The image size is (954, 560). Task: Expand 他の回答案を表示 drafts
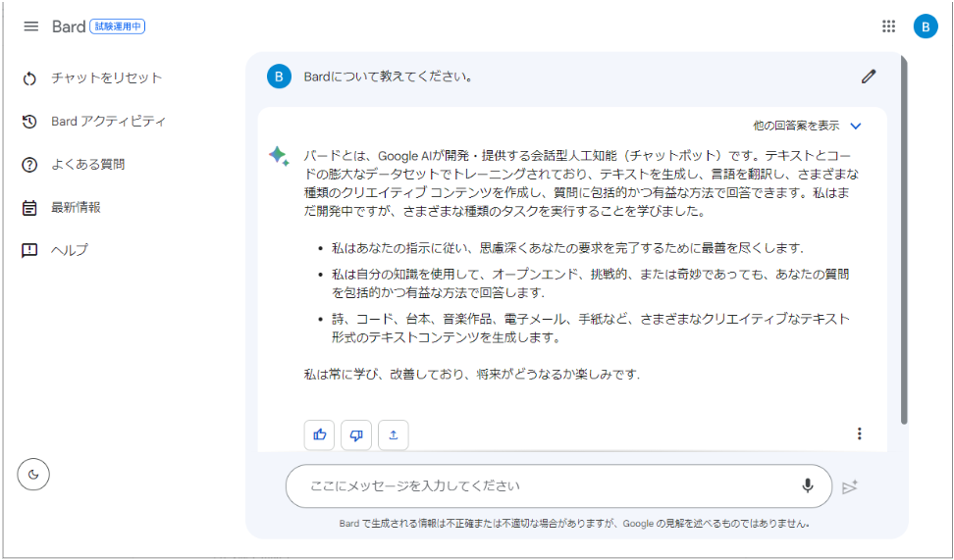(796, 126)
